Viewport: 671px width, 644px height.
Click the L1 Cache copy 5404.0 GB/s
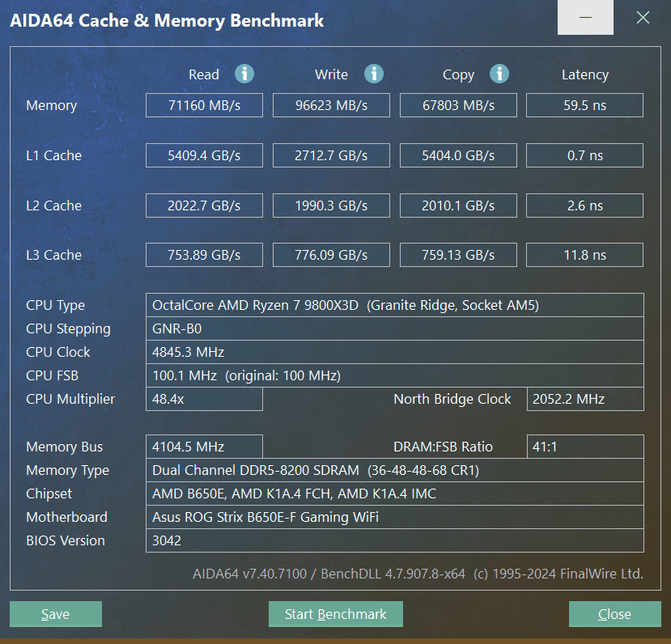coord(458,155)
